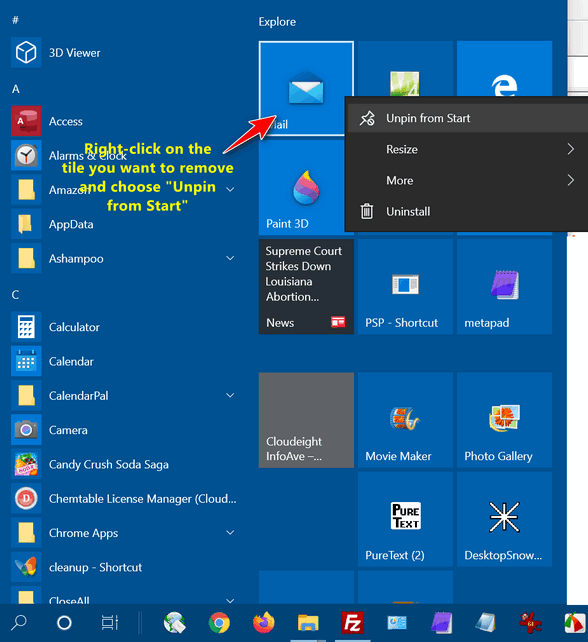Click the # section header

[x=15, y=20]
